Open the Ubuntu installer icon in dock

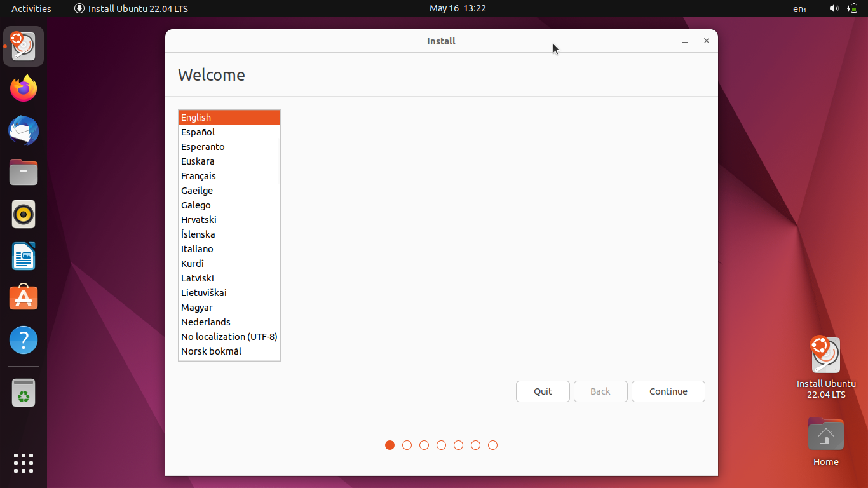click(x=24, y=46)
